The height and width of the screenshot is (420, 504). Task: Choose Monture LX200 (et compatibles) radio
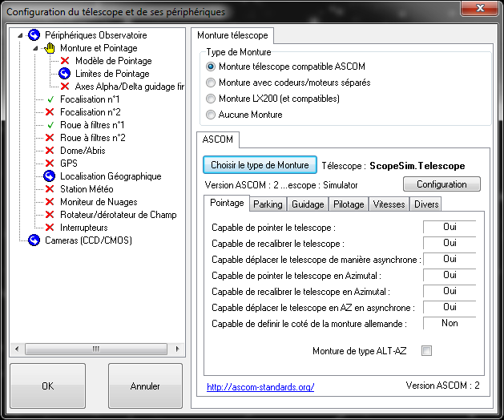click(x=211, y=99)
